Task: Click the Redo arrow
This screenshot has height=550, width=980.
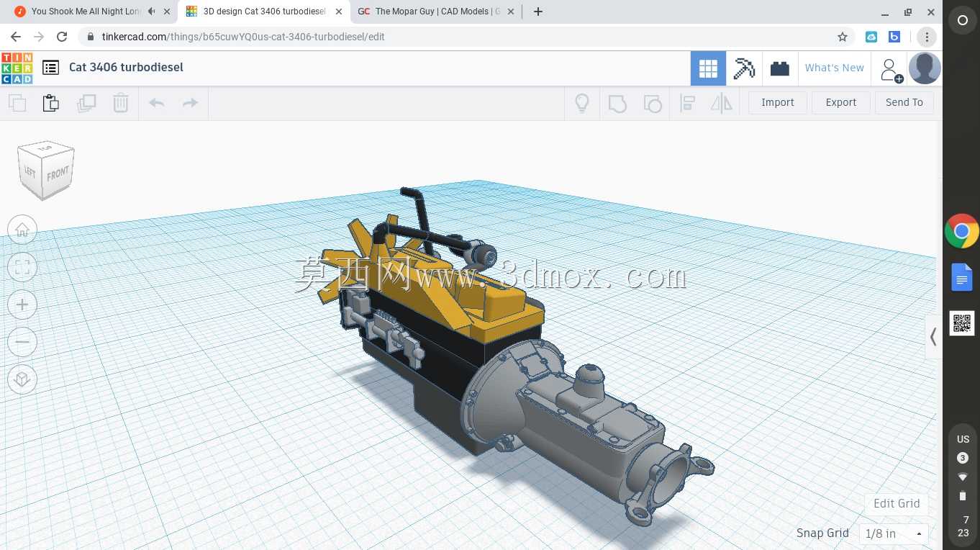Action: 190,103
